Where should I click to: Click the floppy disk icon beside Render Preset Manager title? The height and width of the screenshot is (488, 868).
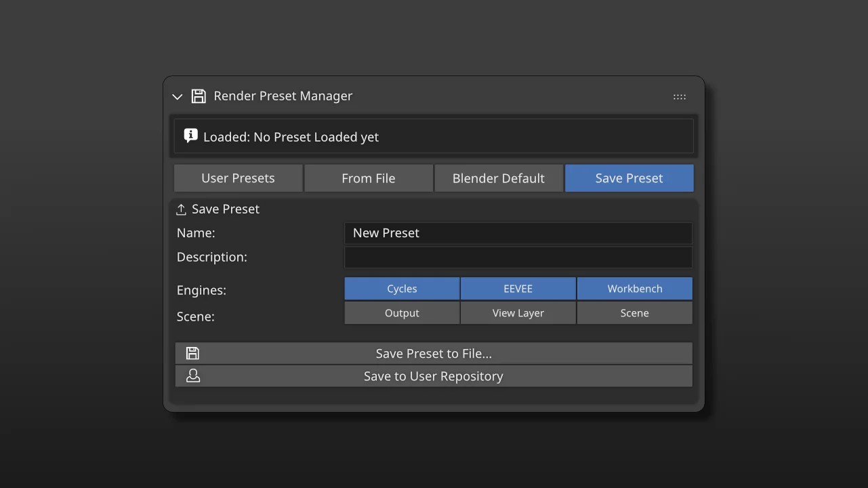coord(198,96)
